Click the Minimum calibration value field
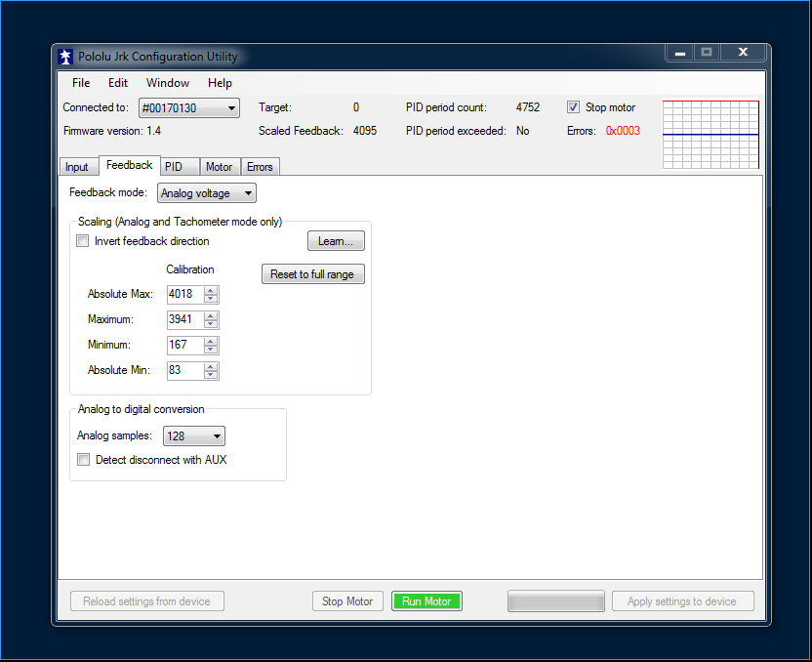 pos(185,345)
